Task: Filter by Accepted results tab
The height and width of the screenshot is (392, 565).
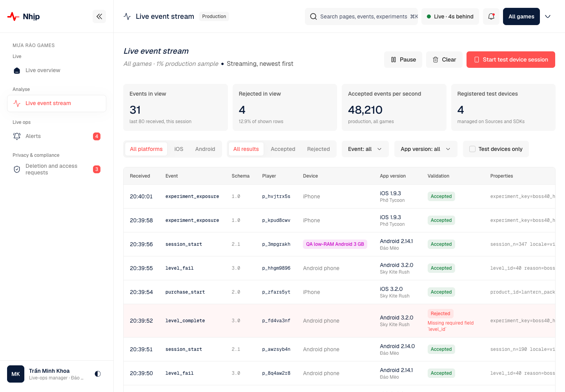Action: click(x=283, y=149)
